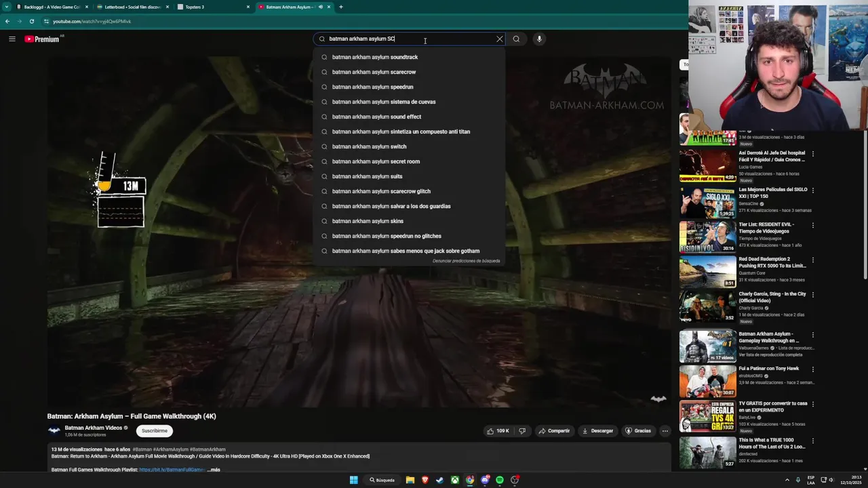Open 'Las Mejores Películas del SIGLO XXI' thumbnail
The width and height of the screenshot is (868, 488).
(x=708, y=202)
